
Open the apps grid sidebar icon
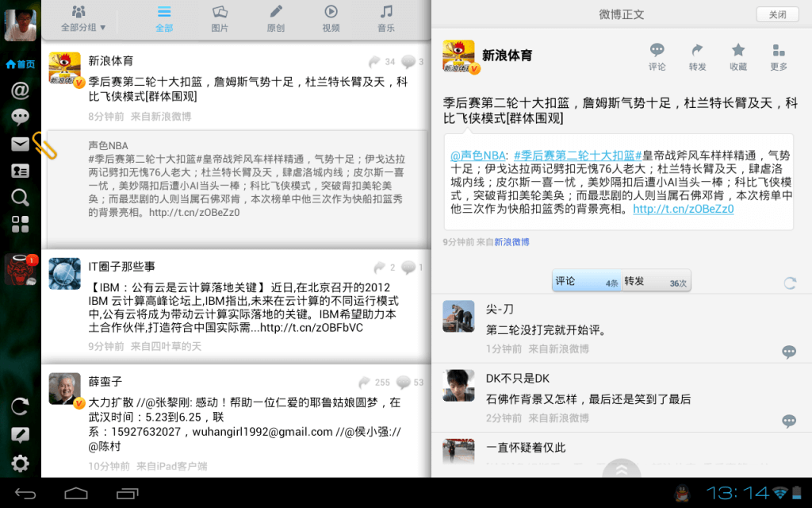(x=20, y=225)
